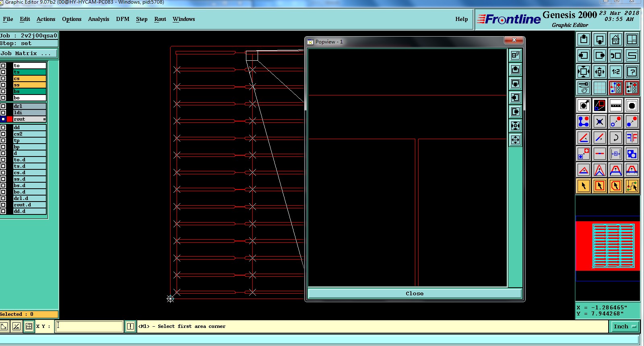Toggle visibility checkbox for the 'to' layer

(3, 66)
